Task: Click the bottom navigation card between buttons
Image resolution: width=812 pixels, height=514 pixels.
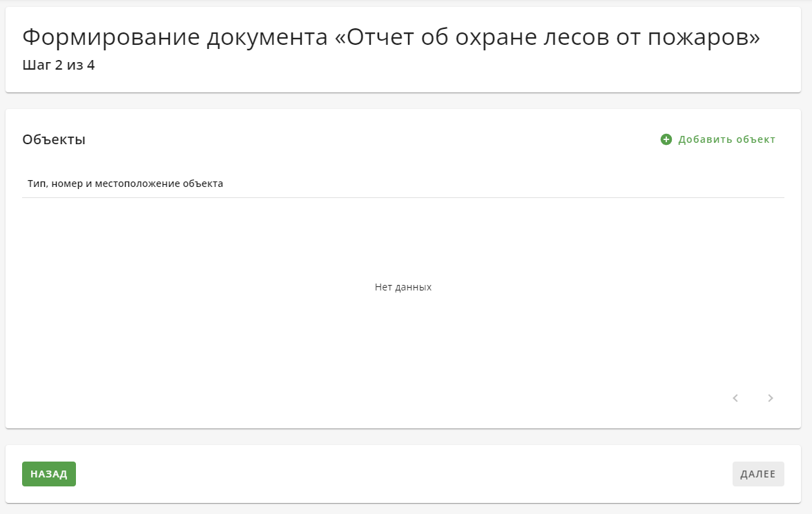Action: [x=403, y=474]
